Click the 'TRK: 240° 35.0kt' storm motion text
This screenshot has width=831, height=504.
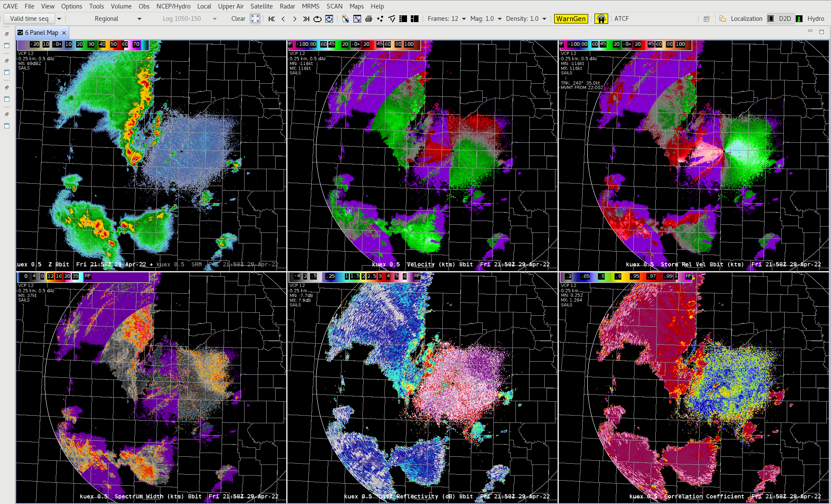(581, 83)
